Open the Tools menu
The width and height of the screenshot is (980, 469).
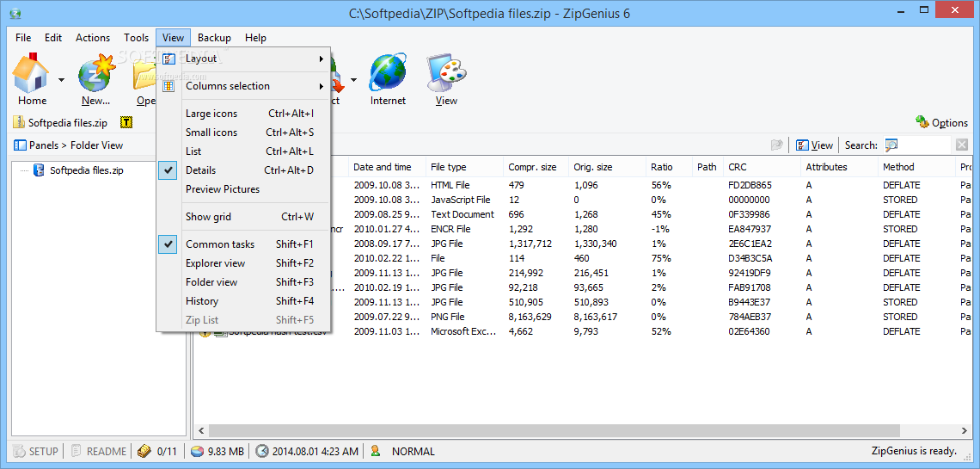click(x=136, y=38)
